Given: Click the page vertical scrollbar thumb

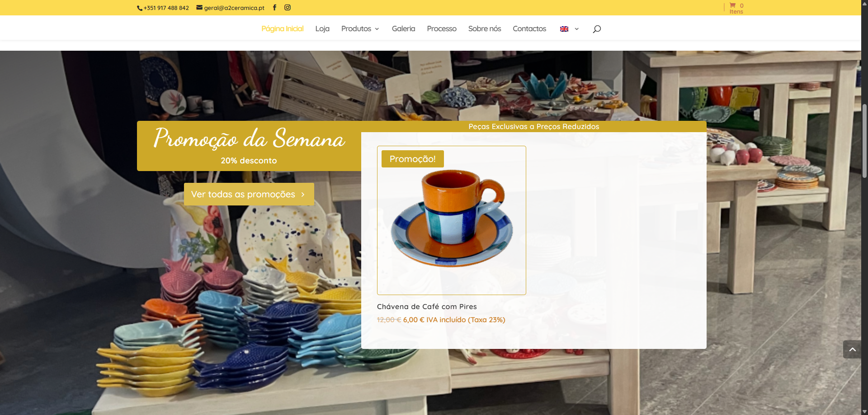Looking at the screenshot, I should coord(864,140).
